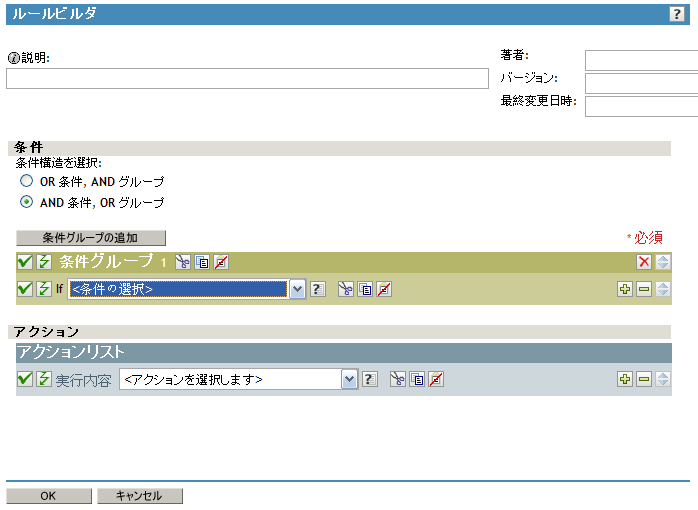Copy 条件グループ 1 with copy icon
Screen dimensions: 698x510
tap(202, 262)
